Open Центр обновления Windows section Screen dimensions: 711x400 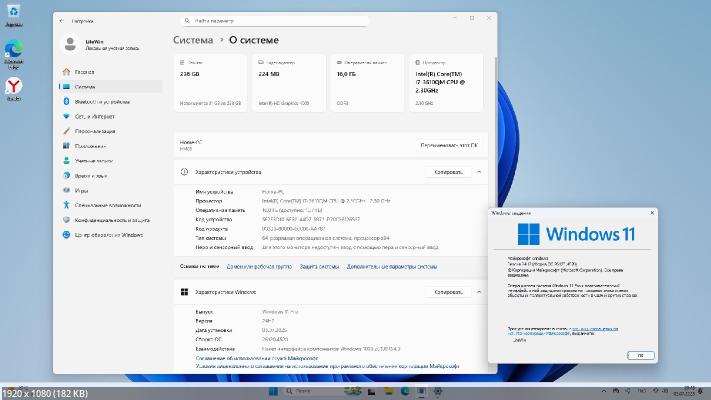coord(111,235)
